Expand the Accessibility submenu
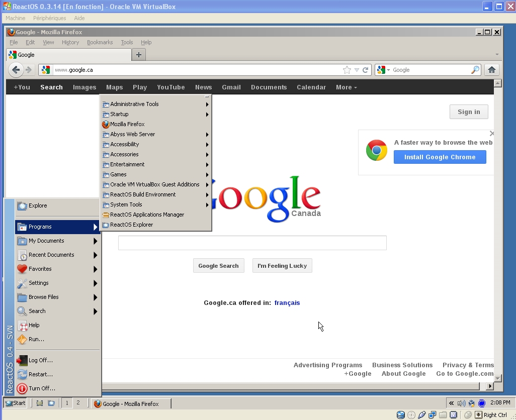Screen dimensions: 516x420 156,144
